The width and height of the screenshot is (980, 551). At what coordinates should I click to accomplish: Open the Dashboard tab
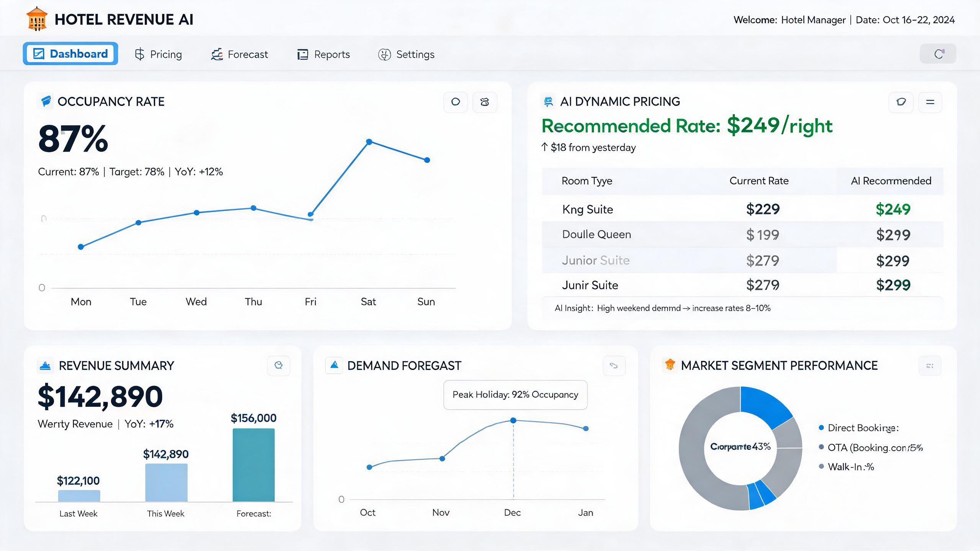70,54
